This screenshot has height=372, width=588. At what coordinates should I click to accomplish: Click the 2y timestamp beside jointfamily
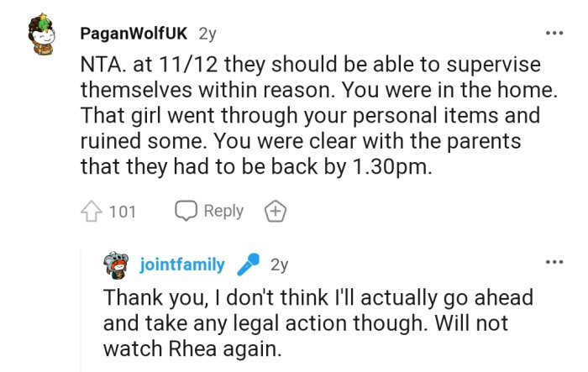(279, 265)
